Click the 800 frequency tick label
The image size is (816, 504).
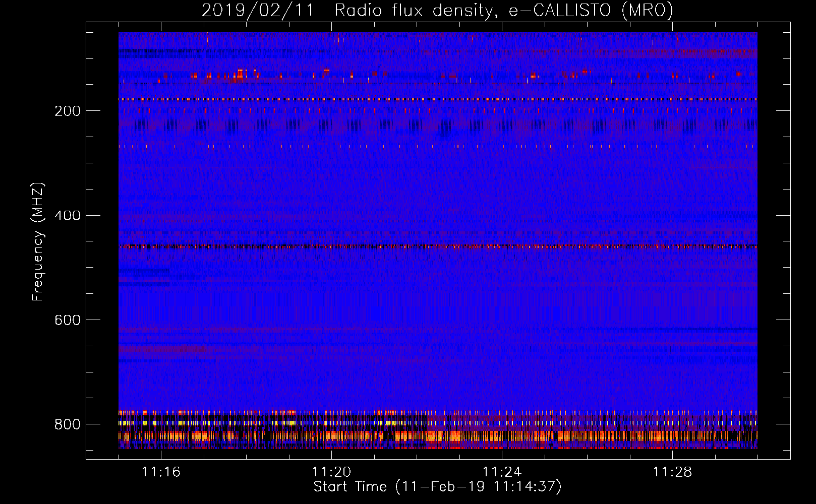coord(68,425)
